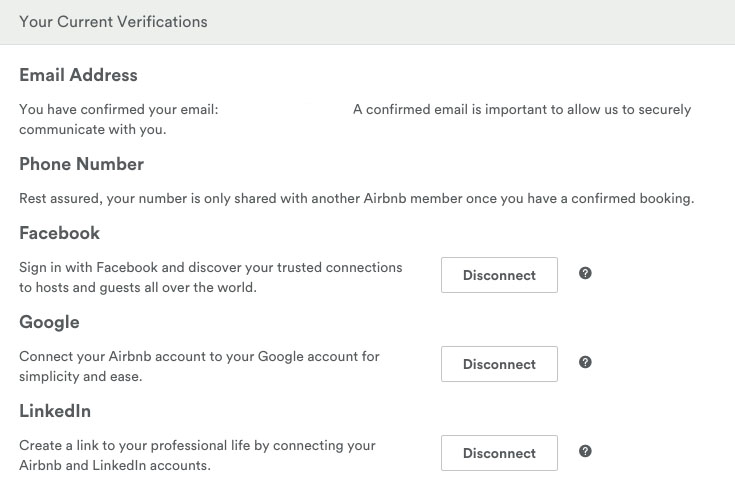
Task: Click the 'Rest assured, your number' description
Action: tap(357, 198)
